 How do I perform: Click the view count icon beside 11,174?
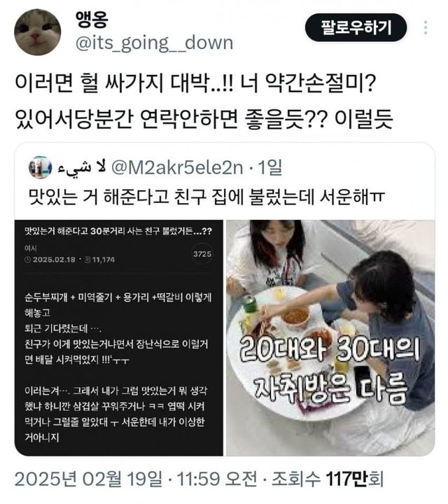[x=87, y=260]
